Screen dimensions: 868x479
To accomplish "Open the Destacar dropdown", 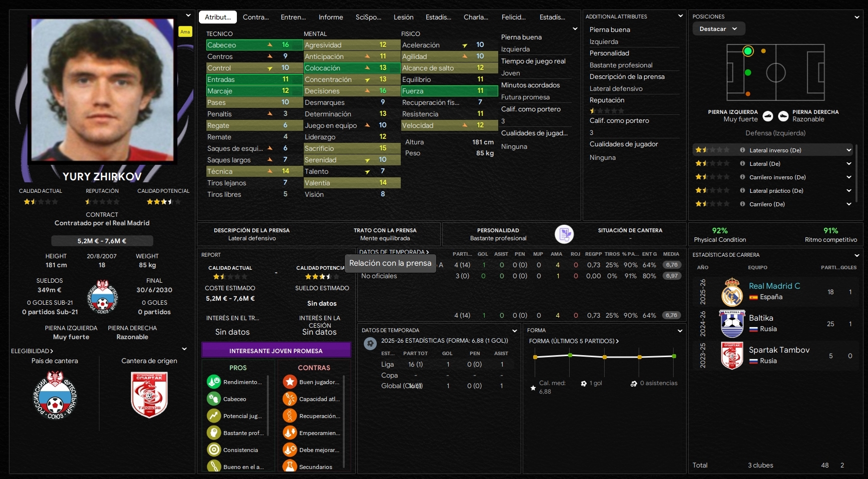I will [719, 29].
